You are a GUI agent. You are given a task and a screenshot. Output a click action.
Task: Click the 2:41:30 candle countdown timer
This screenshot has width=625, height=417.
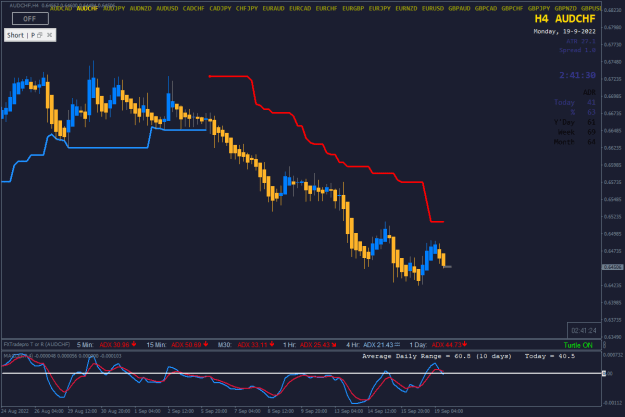click(577, 75)
